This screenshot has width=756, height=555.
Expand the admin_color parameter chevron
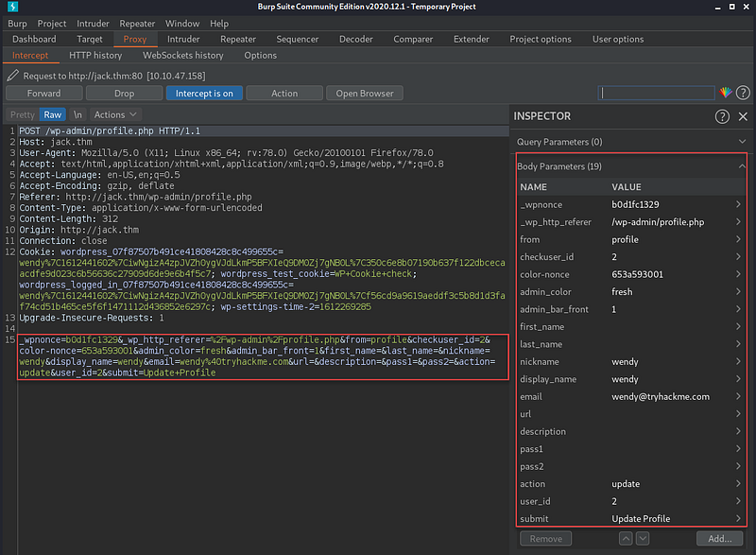[x=738, y=292]
